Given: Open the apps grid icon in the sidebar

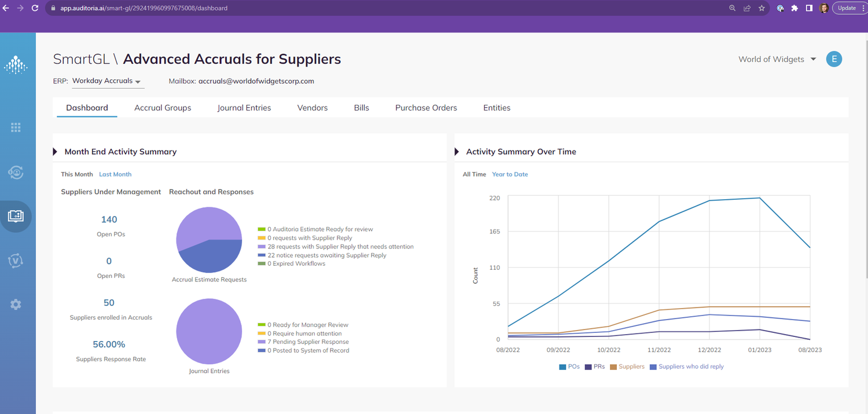Looking at the screenshot, I should point(16,127).
